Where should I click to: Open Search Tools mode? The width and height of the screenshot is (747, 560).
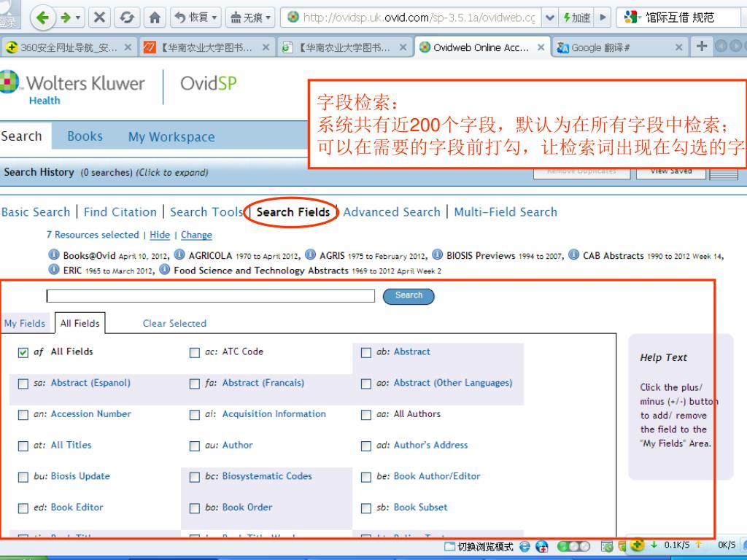tap(206, 212)
